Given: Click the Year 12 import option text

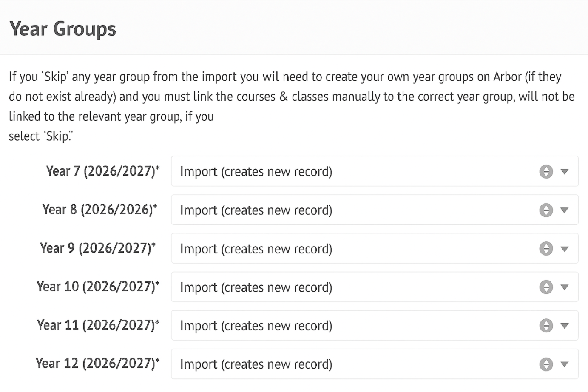Looking at the screenshot, I should (x=256, y=364).
